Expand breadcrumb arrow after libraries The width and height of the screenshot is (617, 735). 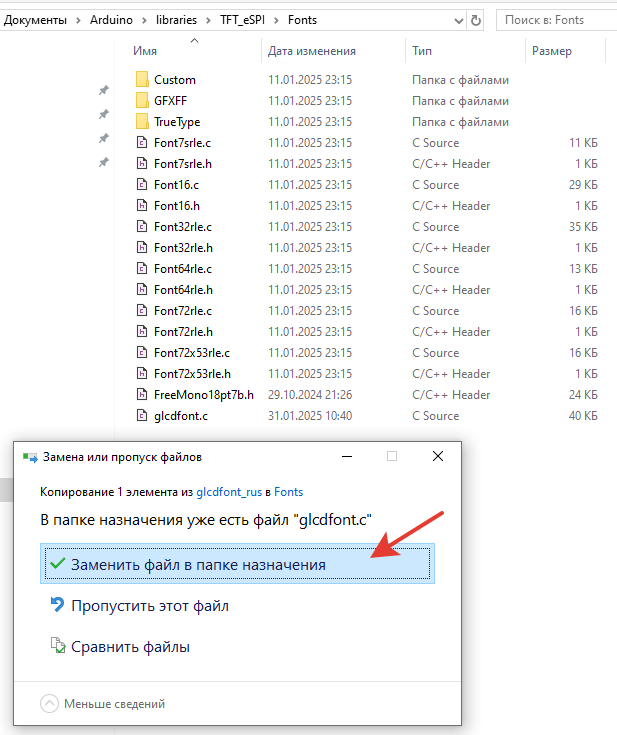coord(209,20)
